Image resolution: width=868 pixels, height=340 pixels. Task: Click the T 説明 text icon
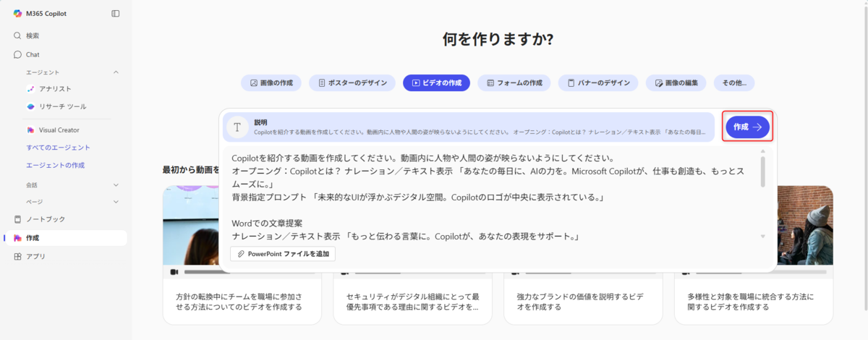(237, 127)
